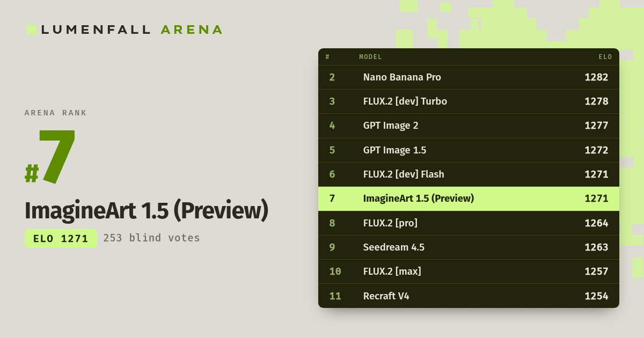Open the Recraft V4 entry
644x338 pixels.
click(469, 296)
